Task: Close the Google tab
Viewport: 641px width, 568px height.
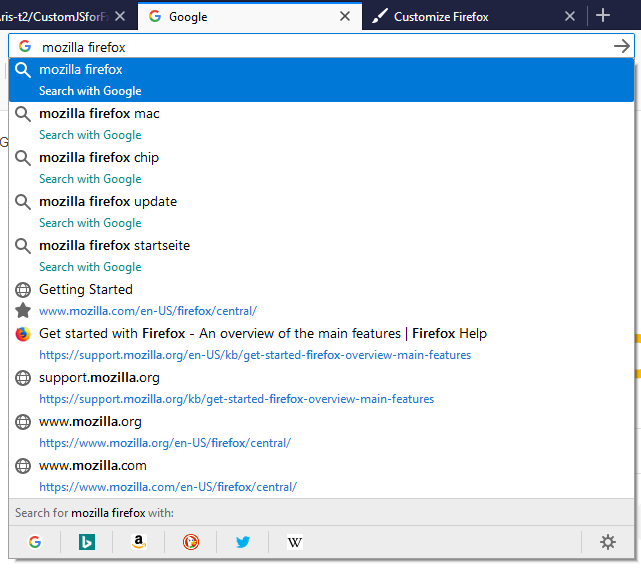Action: tap(345, 16)
